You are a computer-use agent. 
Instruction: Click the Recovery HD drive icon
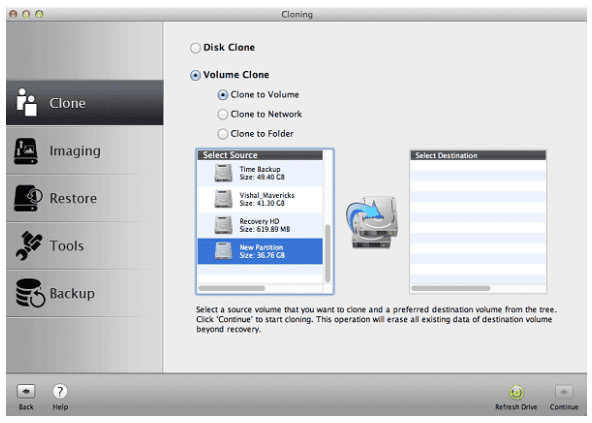pyautogui.click(x=223, y=225)
